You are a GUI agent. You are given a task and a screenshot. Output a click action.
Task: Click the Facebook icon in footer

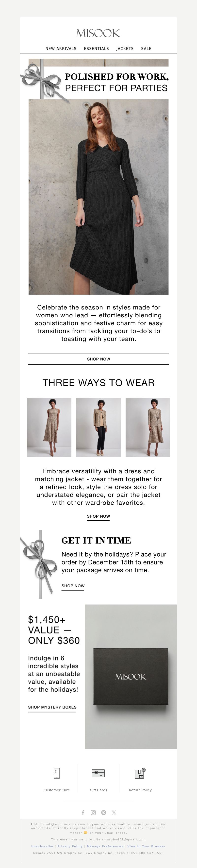83,812
